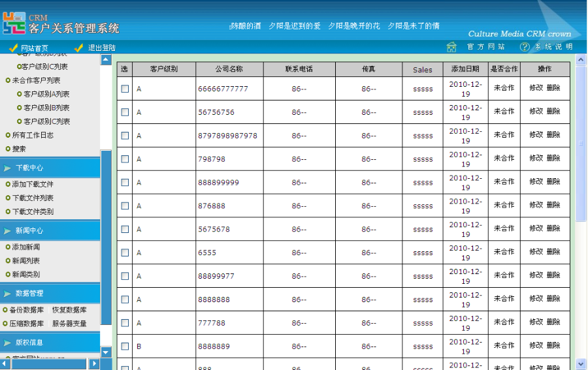588x370 pixels.
Task: Click the checkmark icon beside 退出登陆
Action: (79, 48)
